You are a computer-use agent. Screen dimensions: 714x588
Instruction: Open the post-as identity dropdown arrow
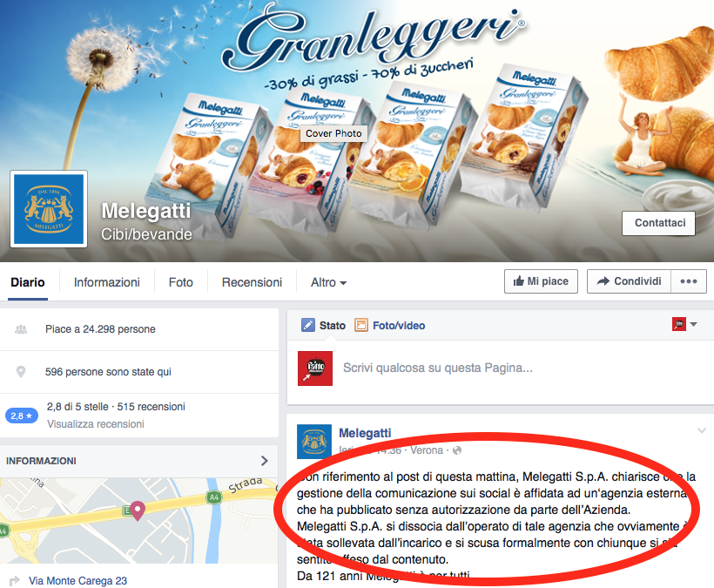pos(693,324)
